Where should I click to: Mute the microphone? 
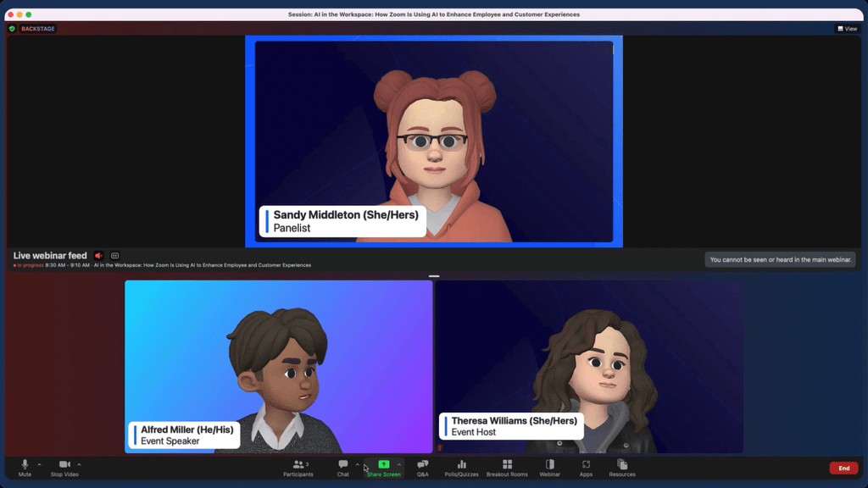click(25, 468)
